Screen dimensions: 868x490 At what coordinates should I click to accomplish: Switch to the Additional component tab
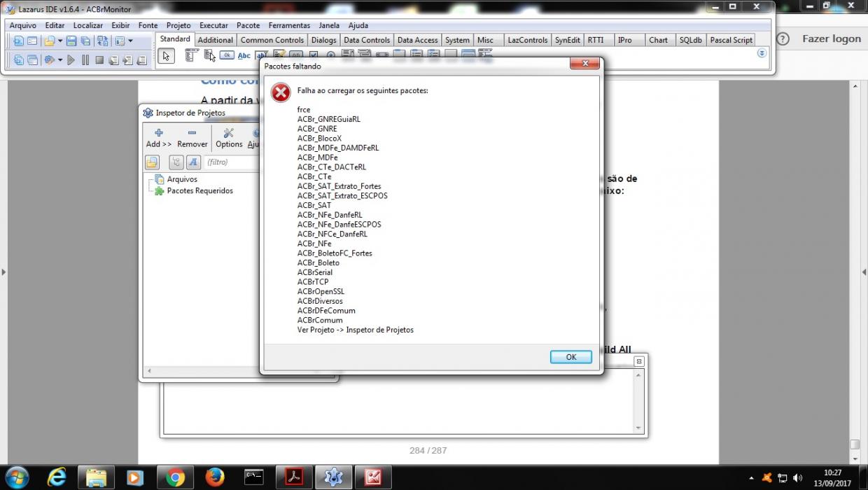(x=216, y=40)
